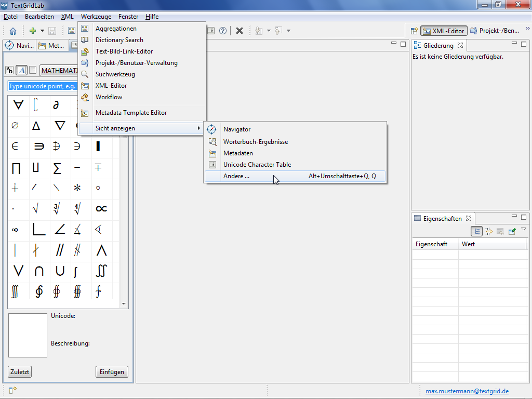
Task: Click the character table vertical scrollbar down arrow
Action: (124, 303)
